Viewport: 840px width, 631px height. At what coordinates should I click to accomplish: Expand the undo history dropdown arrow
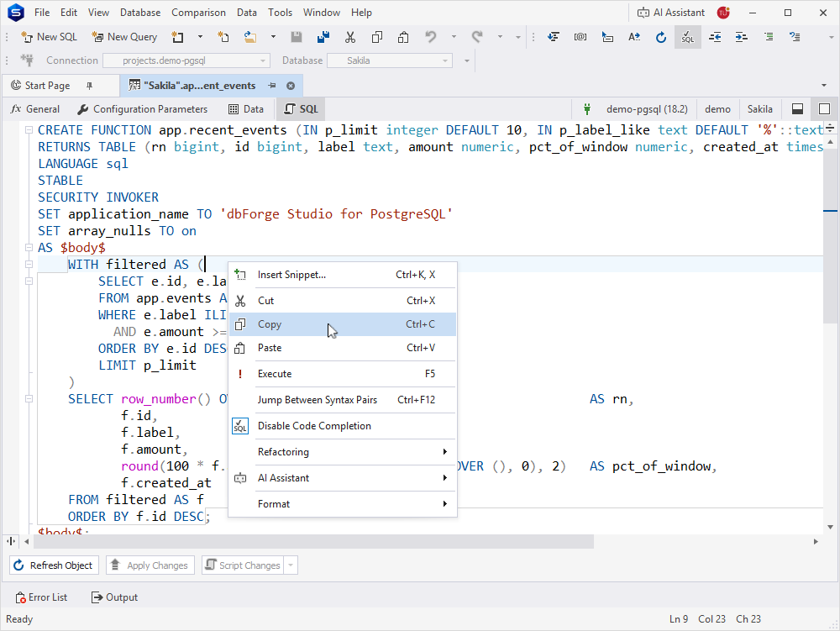pyautogui.click(x=454, y=37)
